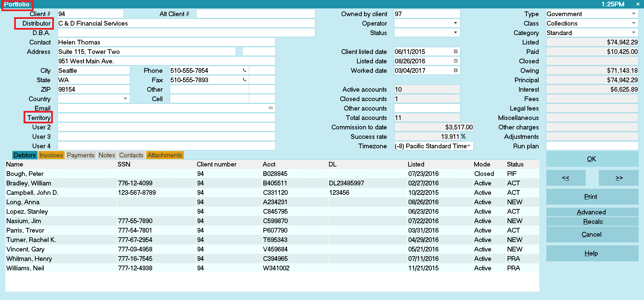Select debtor row Whitman, Henry
The width and height of the screenshot is (644, 300).
click(272, 259)
